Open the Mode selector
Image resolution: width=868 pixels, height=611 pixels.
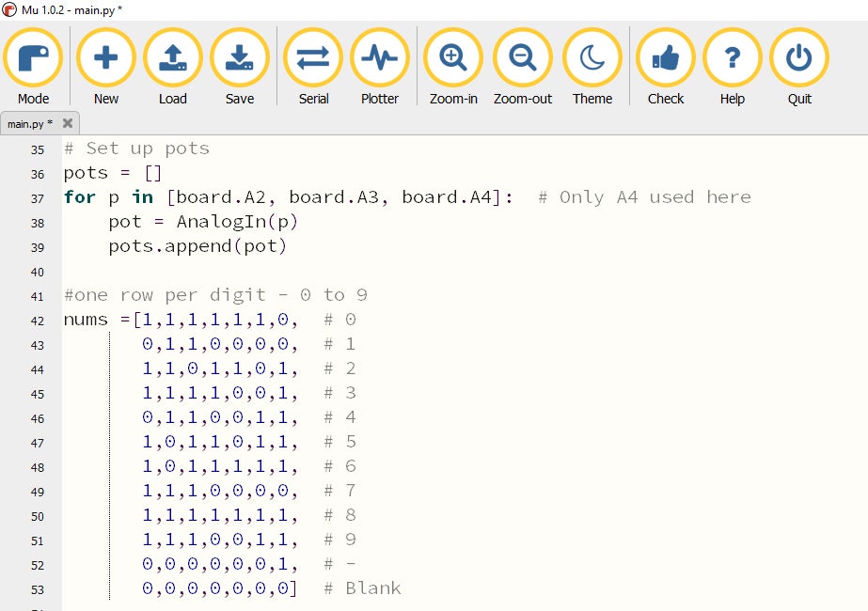click(x=33, y=58)
